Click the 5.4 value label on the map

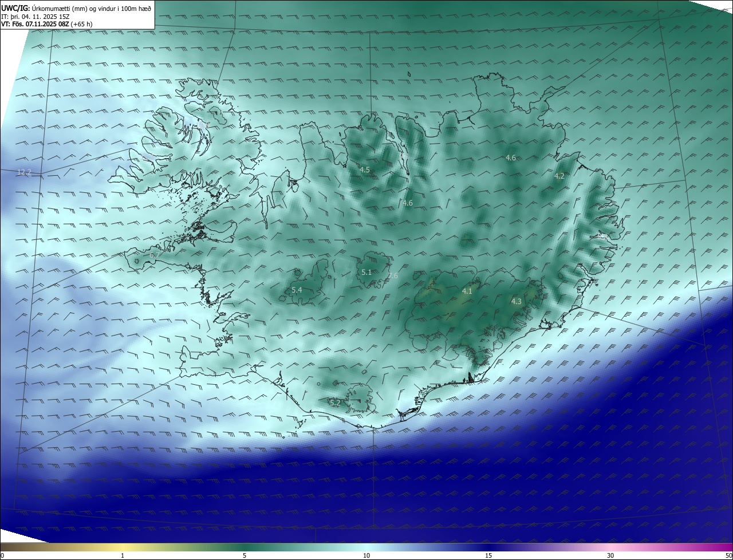pos(297,290)
